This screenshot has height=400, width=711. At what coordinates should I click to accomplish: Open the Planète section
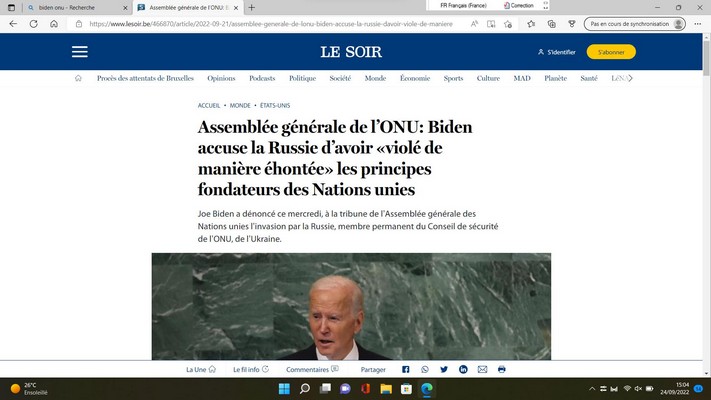[x=555, y=78]
